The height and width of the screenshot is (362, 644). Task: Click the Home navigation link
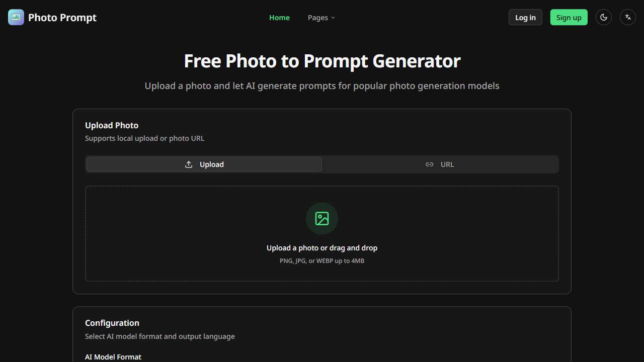point(279,17)
